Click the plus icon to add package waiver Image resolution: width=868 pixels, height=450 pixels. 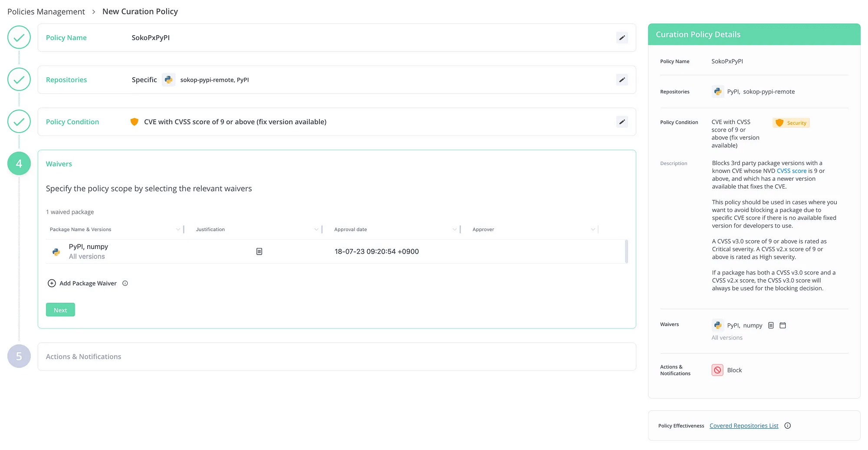pos(52,283)
